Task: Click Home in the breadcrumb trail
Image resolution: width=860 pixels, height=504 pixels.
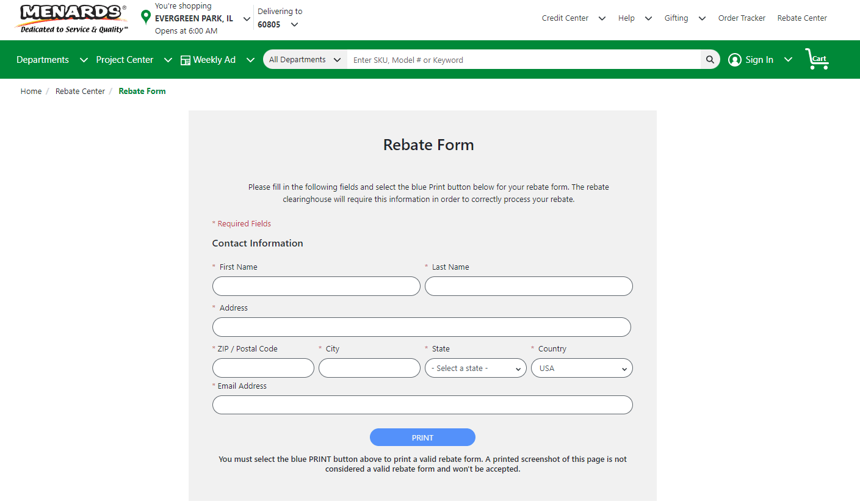Action: click(x=31, y=91)
